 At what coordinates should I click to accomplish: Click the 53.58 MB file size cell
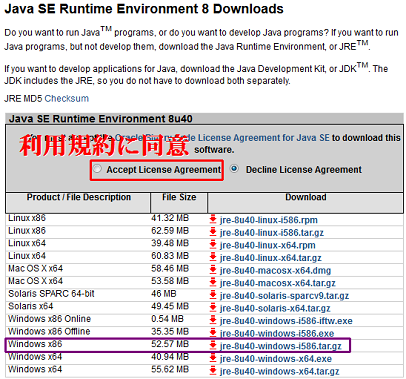(170, 281)
